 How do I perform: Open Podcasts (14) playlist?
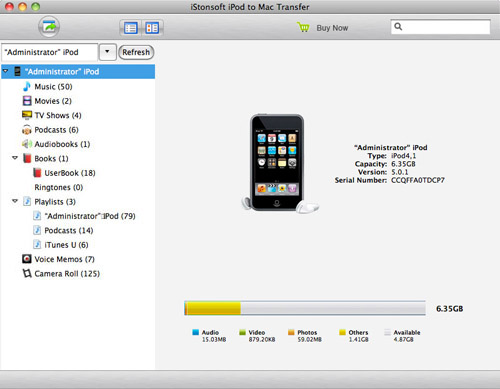click(69, 230)
